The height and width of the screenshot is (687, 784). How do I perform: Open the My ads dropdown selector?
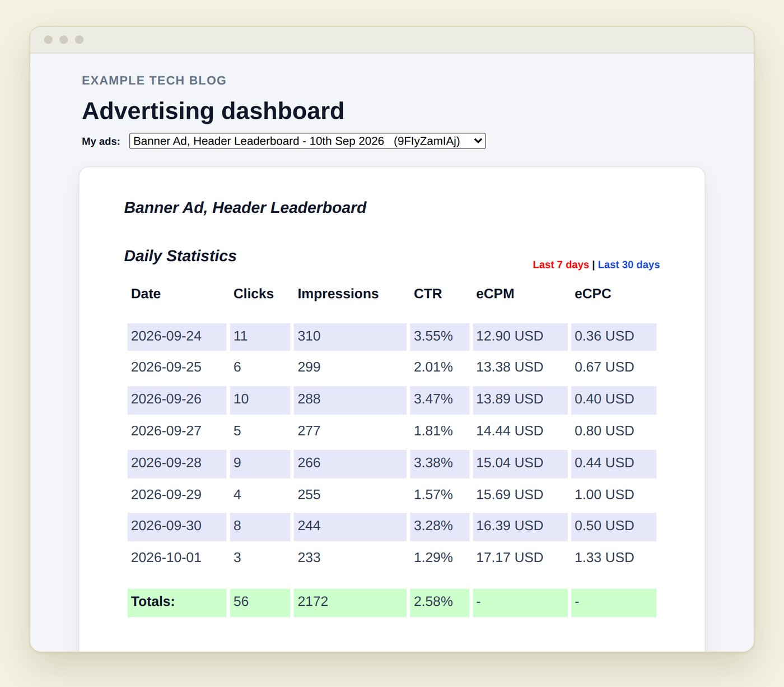coord(307,141)
